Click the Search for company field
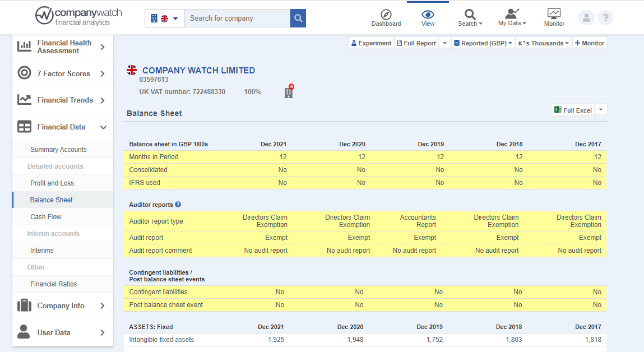644x352 pixels. [238, 18]
